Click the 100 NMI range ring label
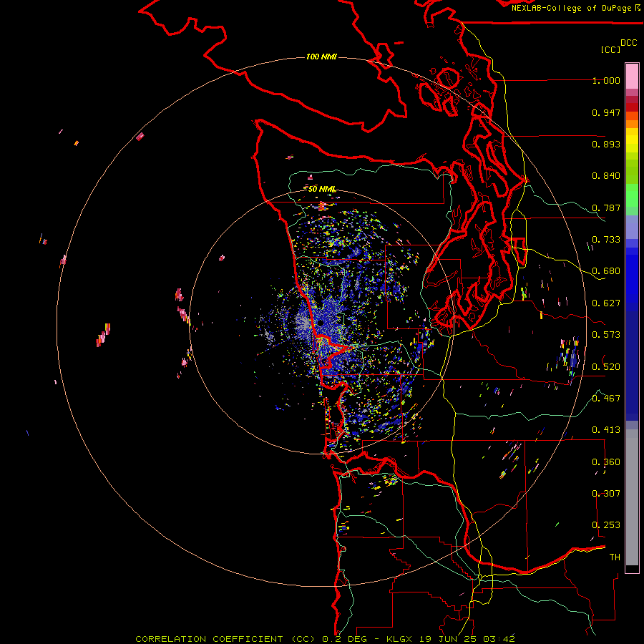The width and height of the screenshot is (644, 644). pyautogui.click(x=321, y=57)
